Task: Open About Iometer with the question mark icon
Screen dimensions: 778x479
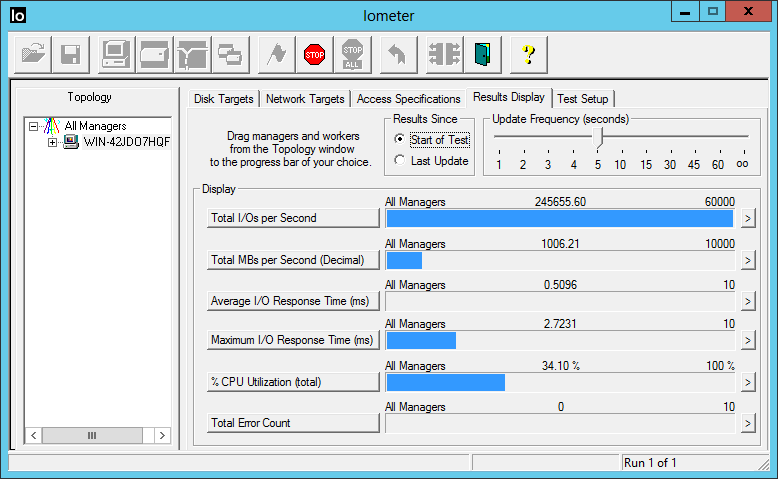Action: pos(528,54)
